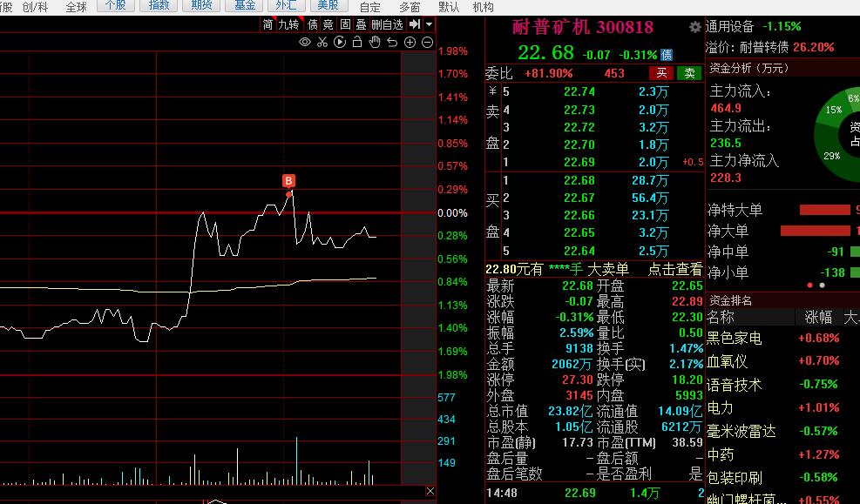The width and height of the screenshot is (860, 504).
Task: Zoom in using the plus icon
Action: pos(410,43)
